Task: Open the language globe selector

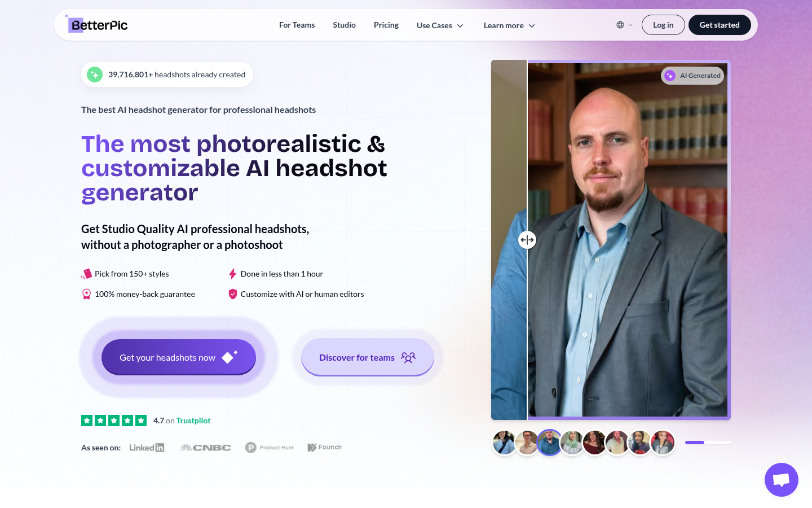Action: point(624,25)
